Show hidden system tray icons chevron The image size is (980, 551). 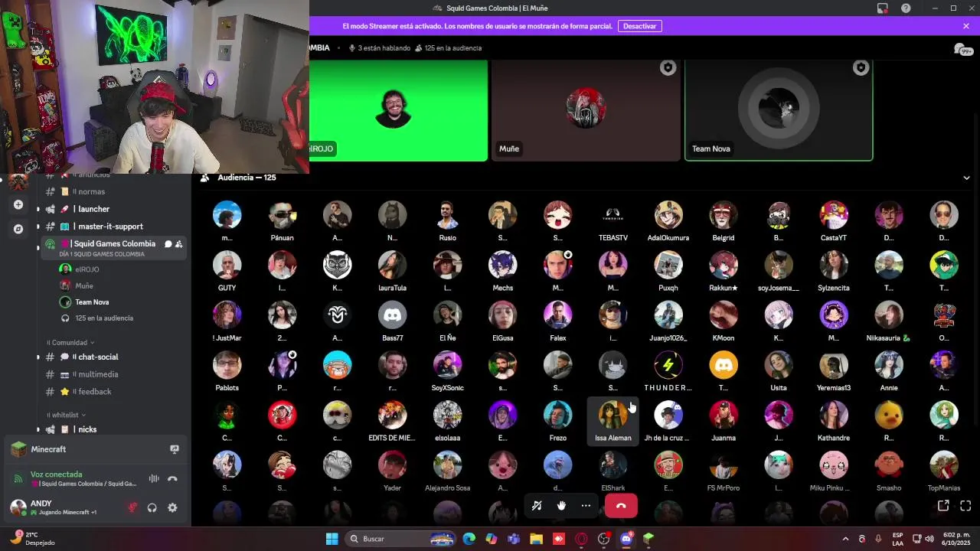pyautogui.click(x=845, y=539)
